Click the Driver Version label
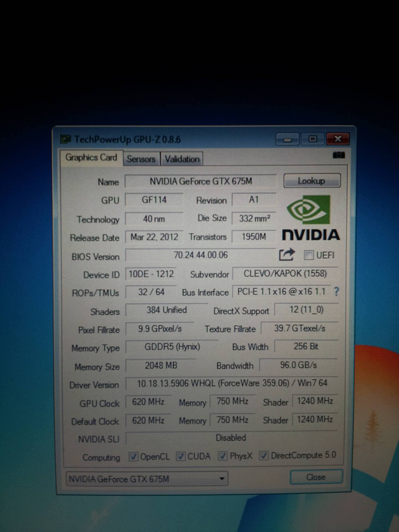399x532 pixels. (x=94, y=385)
